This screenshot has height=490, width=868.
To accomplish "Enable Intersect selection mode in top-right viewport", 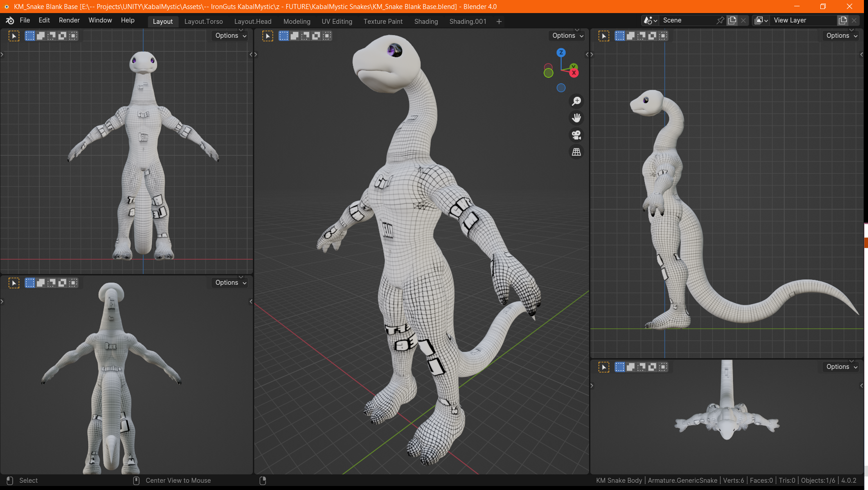I will tap(663, 36).
